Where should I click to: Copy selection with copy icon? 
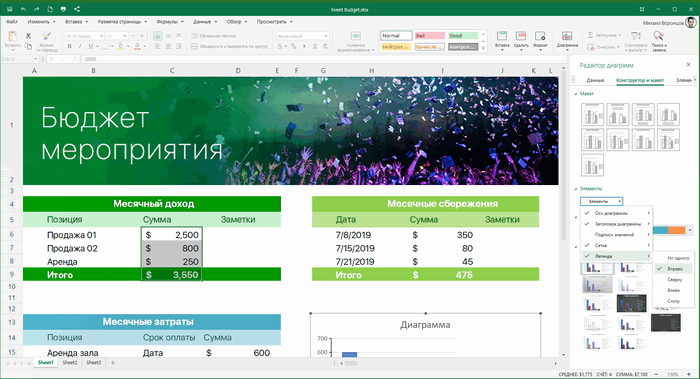click(x=28, y=46)
